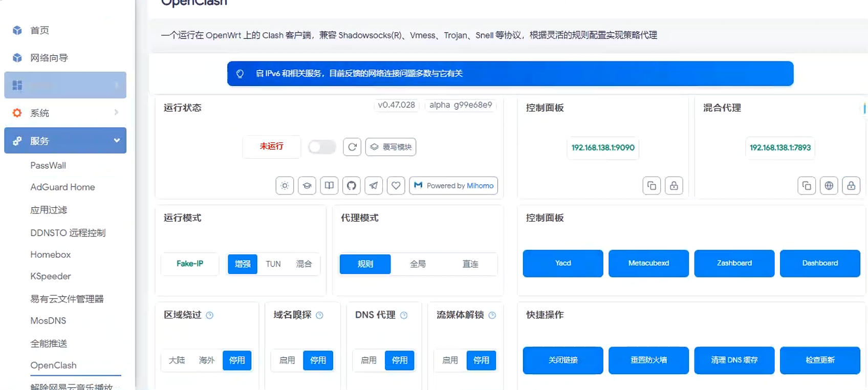The height and width of the screenshot is (390, 868).
Task: Click the lock icon in the 9090 control panel card
Action: pos(674,186)
